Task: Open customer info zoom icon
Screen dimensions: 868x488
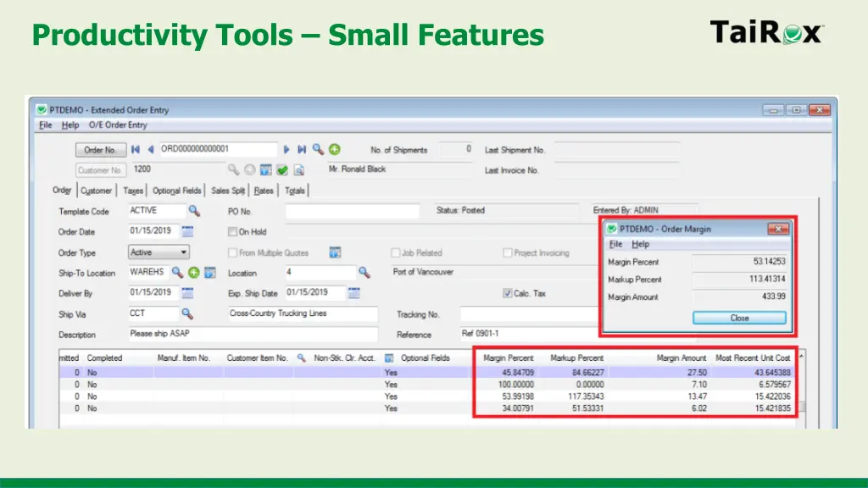Action: coord(265,169)
